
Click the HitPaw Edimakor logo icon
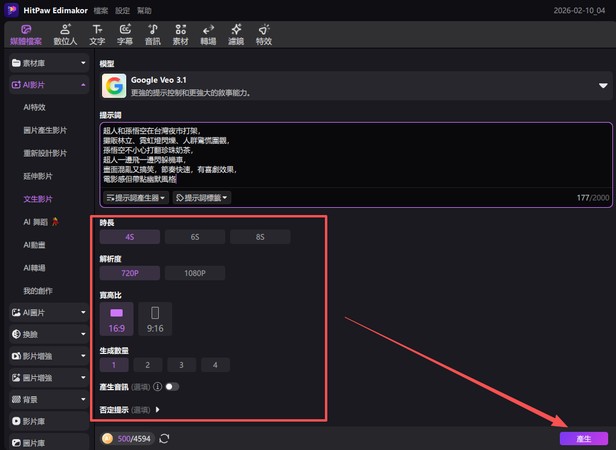[11, 10]
